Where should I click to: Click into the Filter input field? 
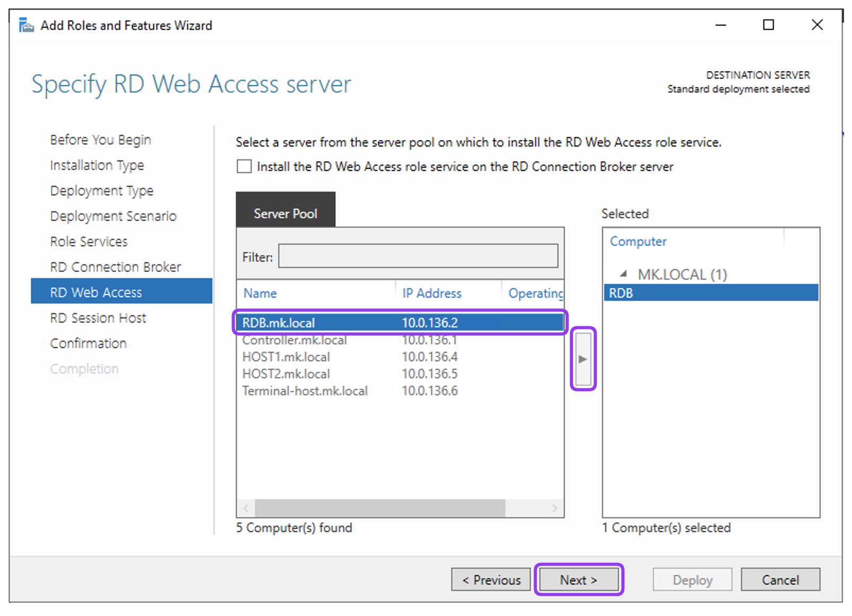pyautogui.click(x=418, y=256)
